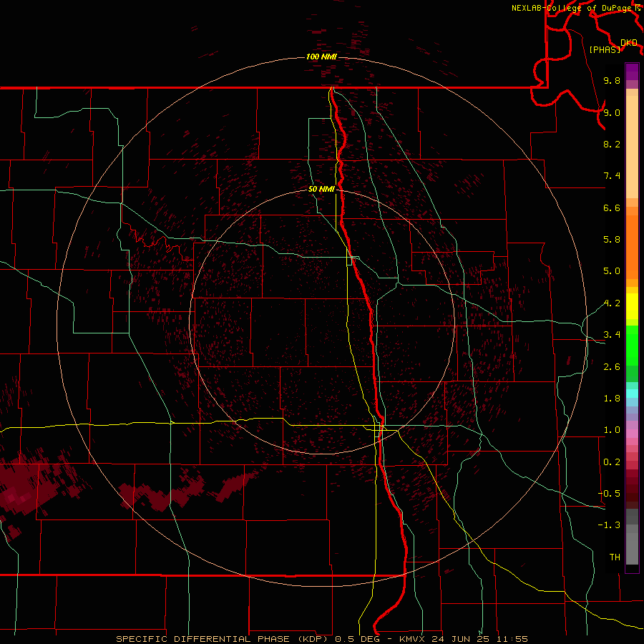Click the -1.3 value on color scale
Viewport: 644px width, 644px height.
pyautogui.click(x=609, y=525)
